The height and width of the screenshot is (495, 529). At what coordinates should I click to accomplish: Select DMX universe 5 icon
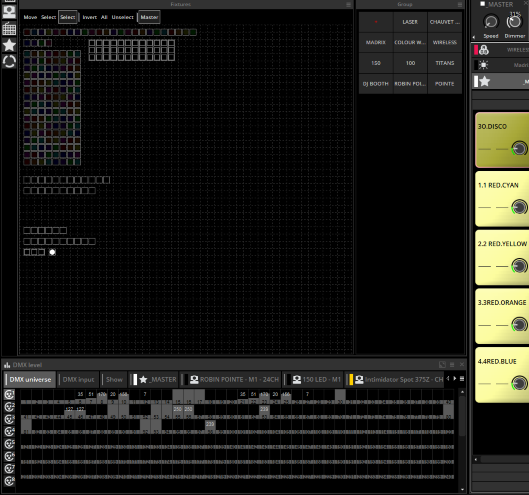[x=9, y=444]
